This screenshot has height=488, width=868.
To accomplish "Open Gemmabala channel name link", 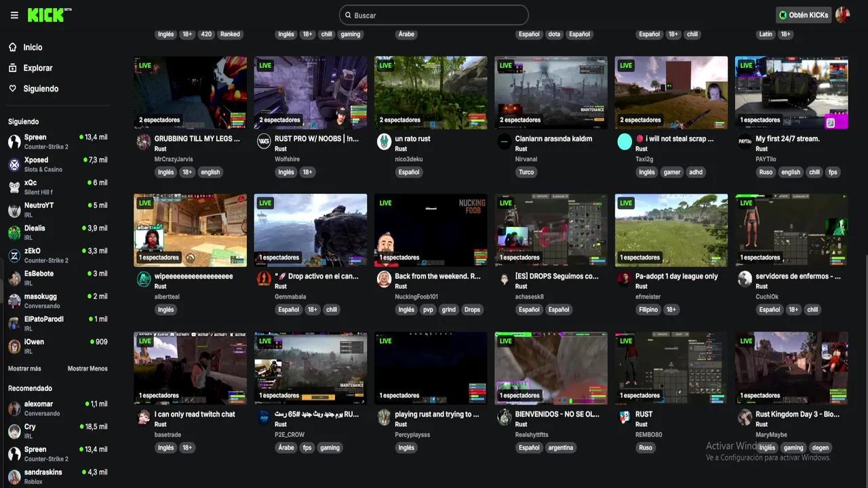I will point(290,297).
